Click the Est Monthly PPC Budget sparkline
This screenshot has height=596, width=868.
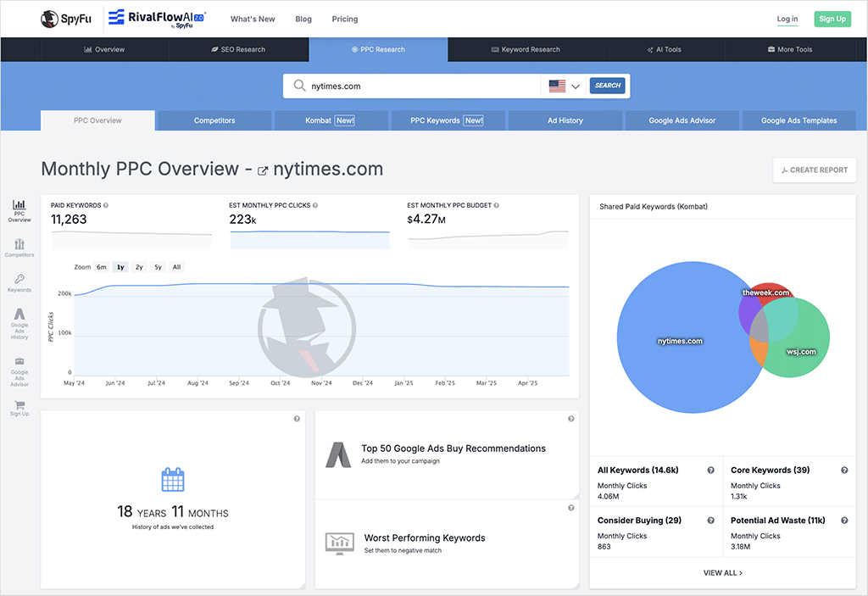point(487,239)
